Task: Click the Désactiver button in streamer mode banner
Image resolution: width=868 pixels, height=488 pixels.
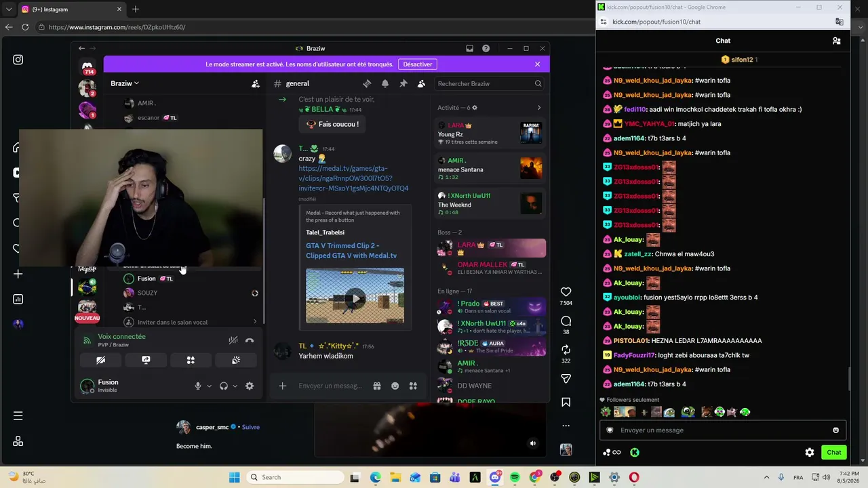Action: click(418, 64)
